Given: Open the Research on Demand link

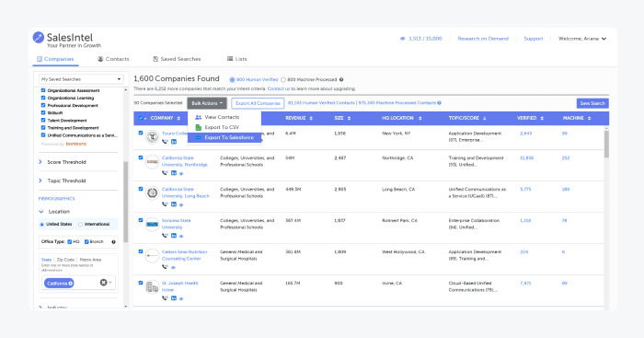Looking at the screenshot, I should (483, 39).
